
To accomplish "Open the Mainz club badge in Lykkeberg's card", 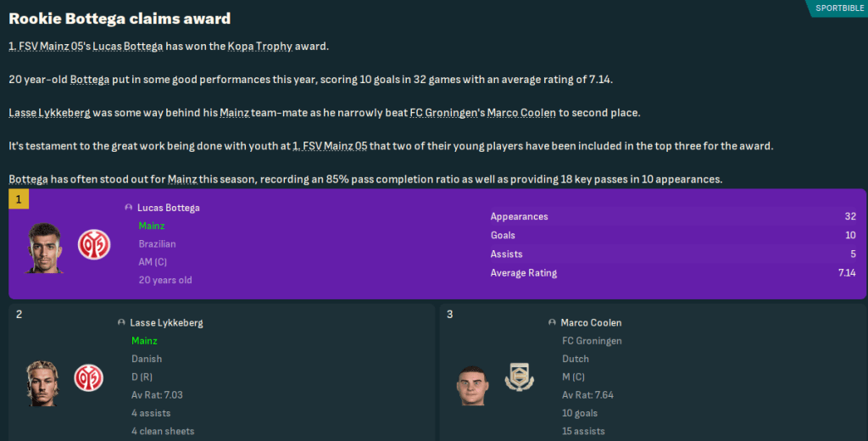I will point(87,377).
